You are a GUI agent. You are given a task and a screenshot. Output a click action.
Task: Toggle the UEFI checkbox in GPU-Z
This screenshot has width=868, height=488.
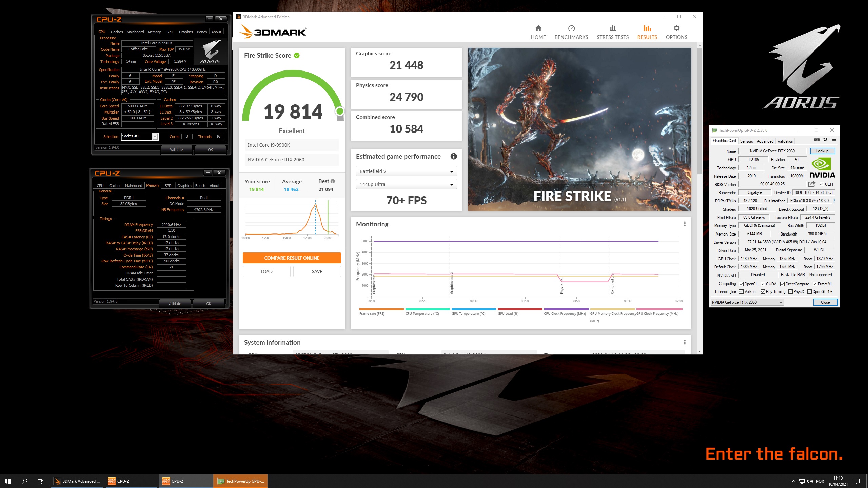[x=822, y=184]
